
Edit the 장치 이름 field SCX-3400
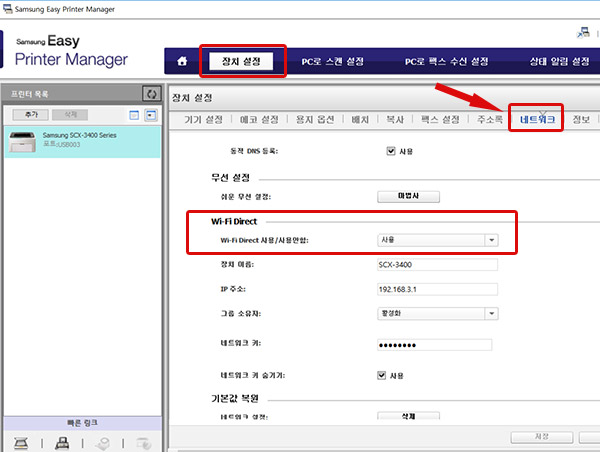(x=437, y=264)
